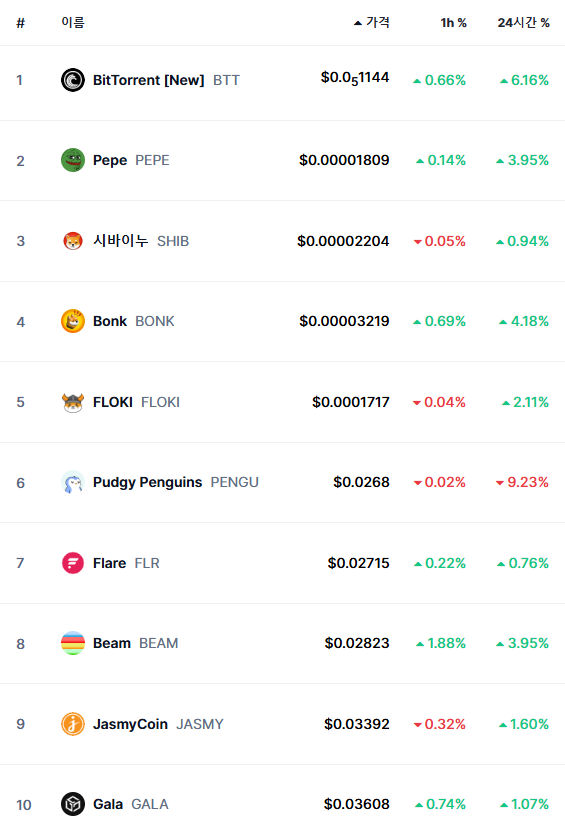Screen dimensions: 565x833
Task: Click the Pudgy Penguins logo icon
Action: 73,482
